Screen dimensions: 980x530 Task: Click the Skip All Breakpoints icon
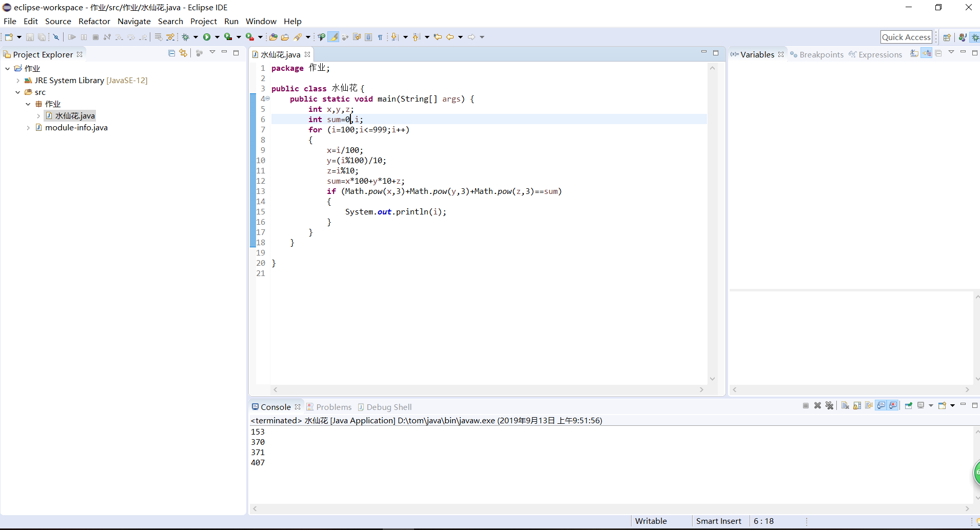(x=56, y=37)
